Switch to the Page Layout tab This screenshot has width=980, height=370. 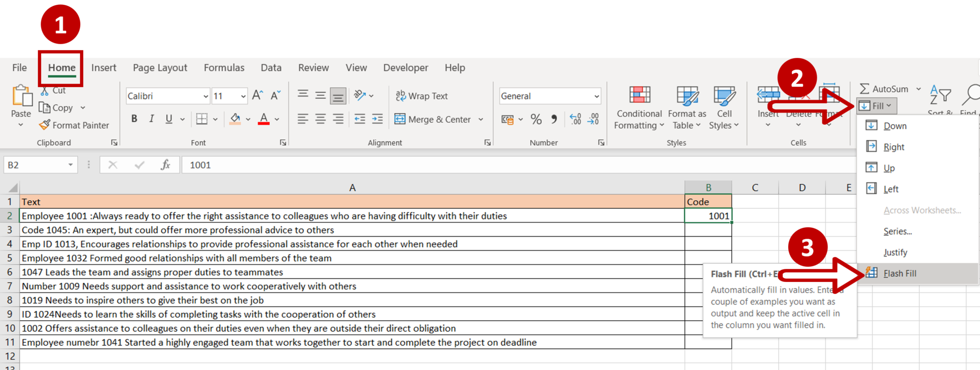[x=160, y=68]
